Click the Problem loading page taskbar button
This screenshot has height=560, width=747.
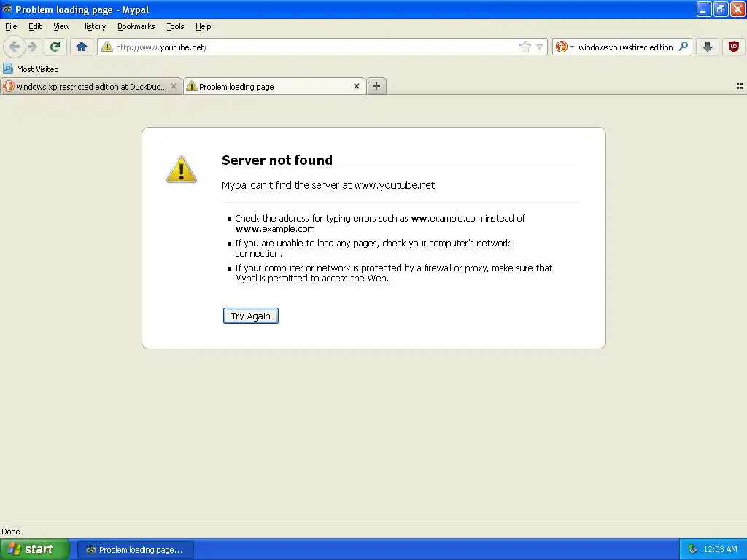[135, 550]
